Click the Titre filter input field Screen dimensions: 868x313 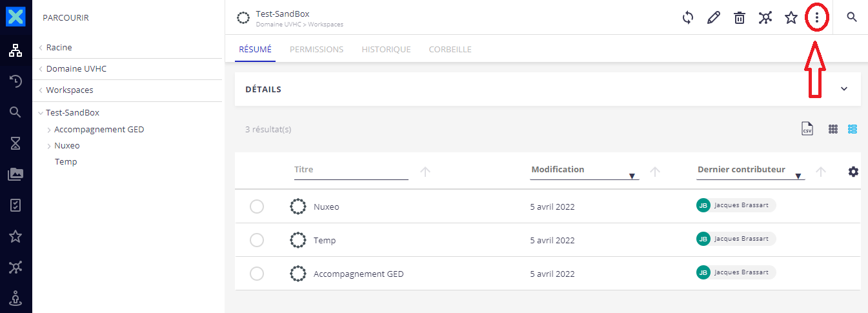[x=351, y=170]
